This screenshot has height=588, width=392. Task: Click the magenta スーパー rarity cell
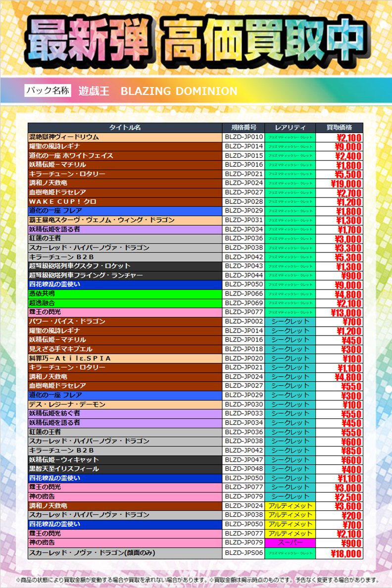click(x=290, y=542)
